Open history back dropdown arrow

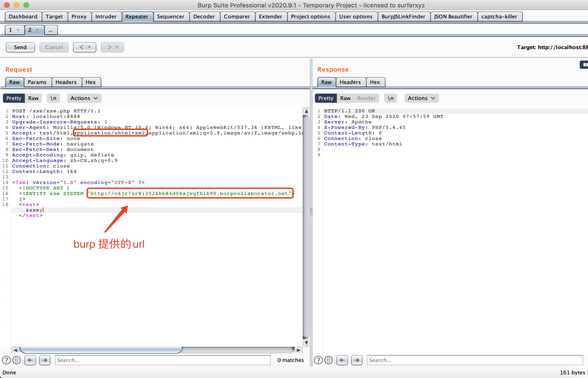click(x=89, y=47)
